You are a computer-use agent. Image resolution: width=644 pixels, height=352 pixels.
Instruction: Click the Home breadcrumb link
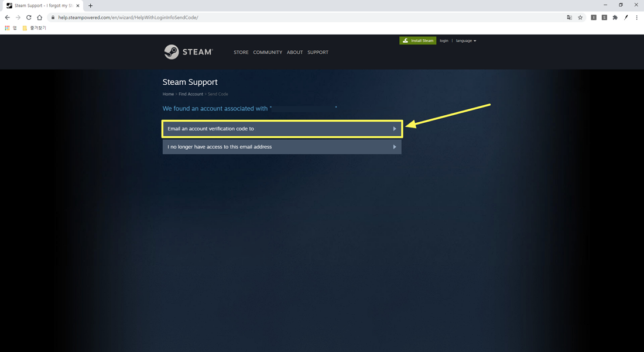[x=168, y=94]
